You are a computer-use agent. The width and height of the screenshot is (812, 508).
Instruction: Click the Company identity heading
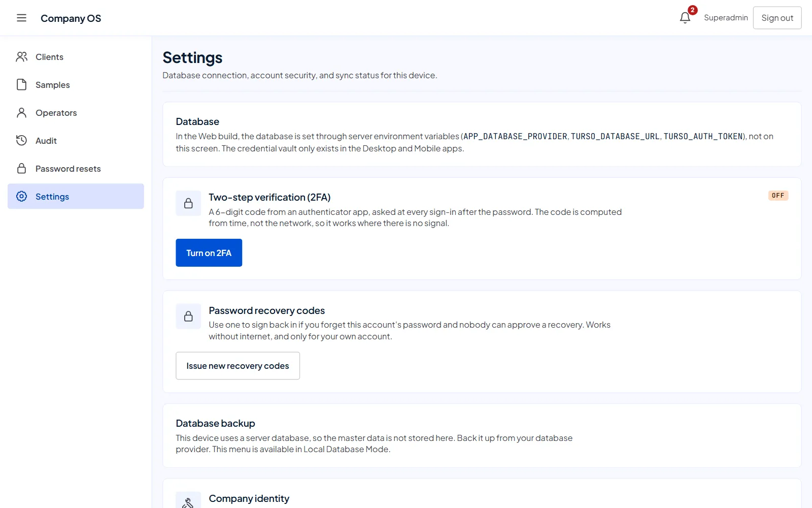click(x=249, y=499)
